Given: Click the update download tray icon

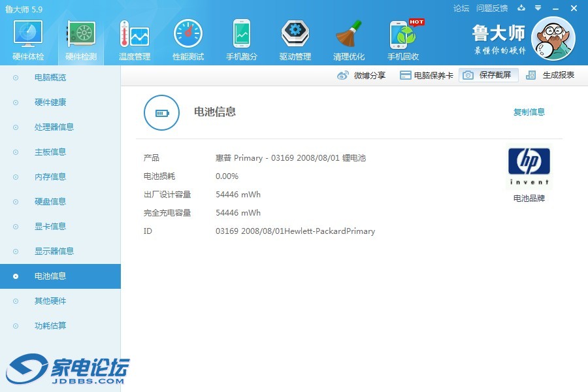Looking at the screenshot, I should [521, 8].
